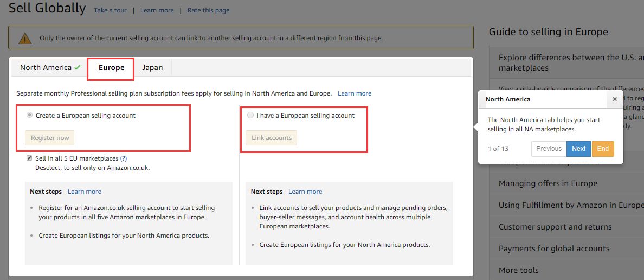
Task: Switch to the Europe tab
Action: (111, 67)
